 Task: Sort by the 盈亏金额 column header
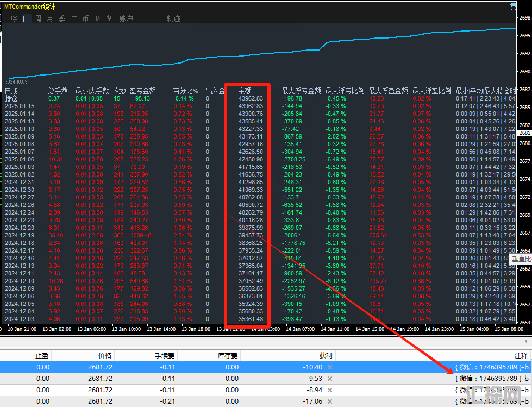pos(142,91)
